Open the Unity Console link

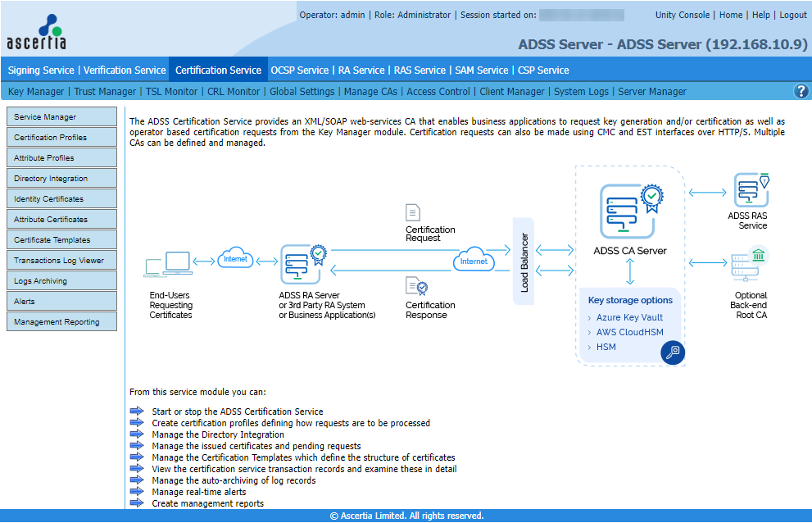pos(683,15)
